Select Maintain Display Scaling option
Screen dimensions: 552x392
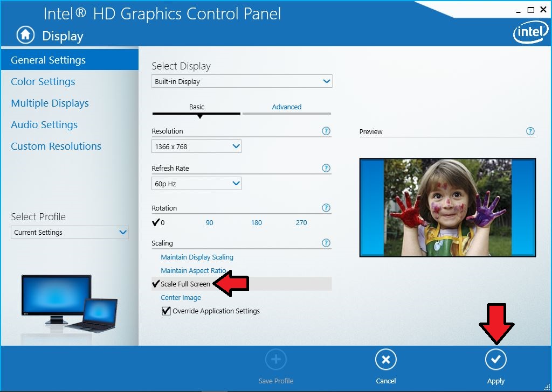197,257
